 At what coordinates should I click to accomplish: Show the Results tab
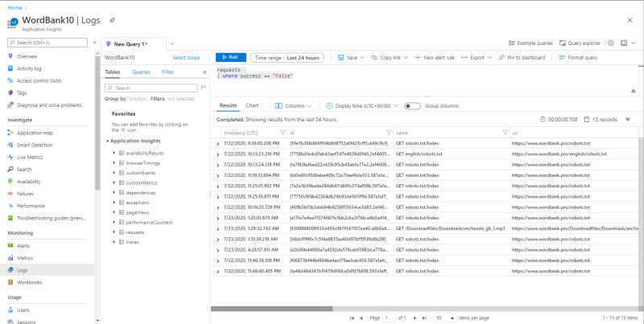coord(228,106)
